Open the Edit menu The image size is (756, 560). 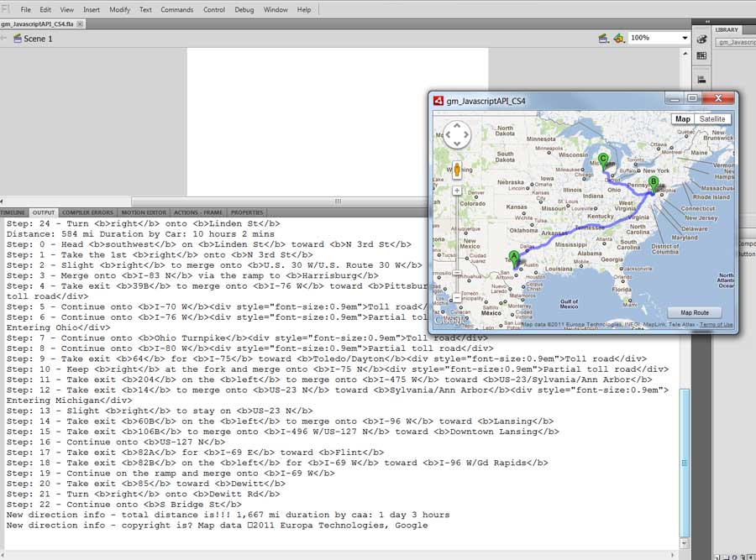tap(45, 9)
